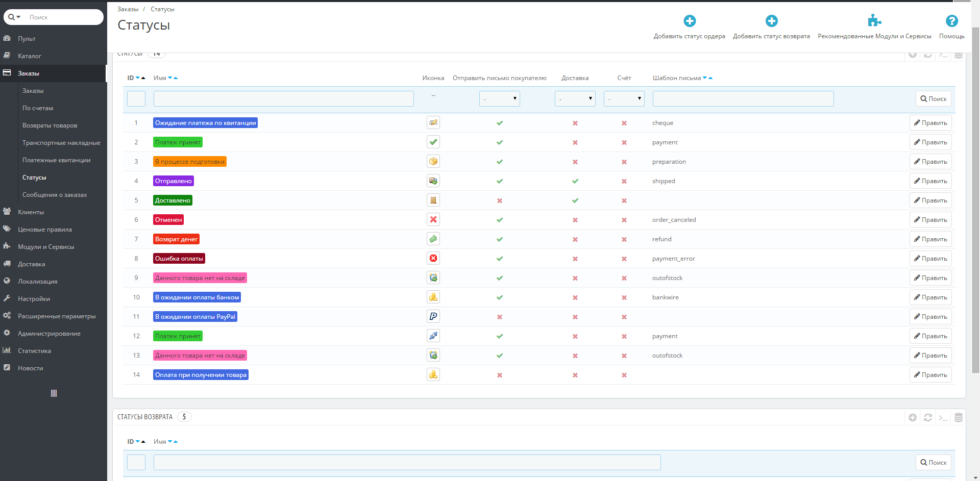The height and width of the screenshot is (481, 980).
Task: Open the Send email to customer filter dropdown
Action: click(499, 99)
